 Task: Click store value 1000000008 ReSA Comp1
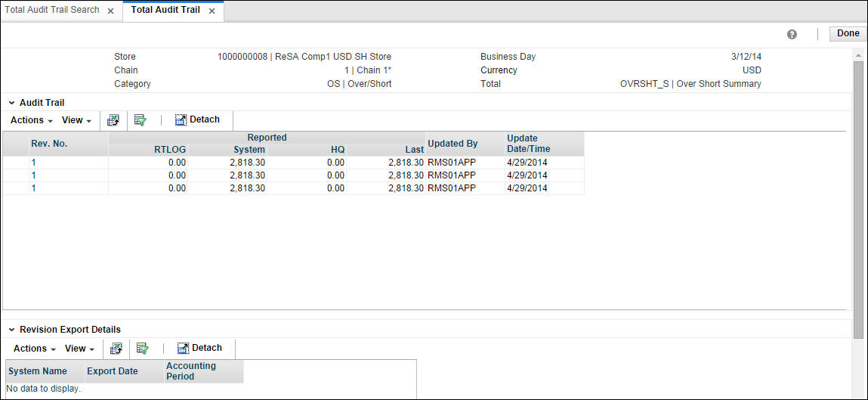coord(304,57)
